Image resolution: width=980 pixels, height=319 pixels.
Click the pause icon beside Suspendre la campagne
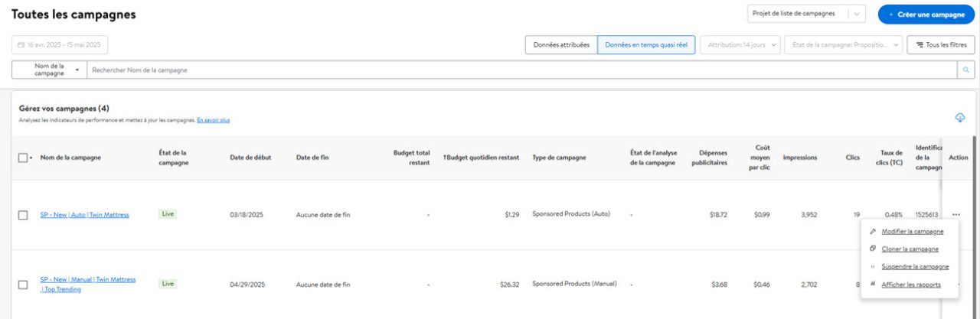point(873,267)
